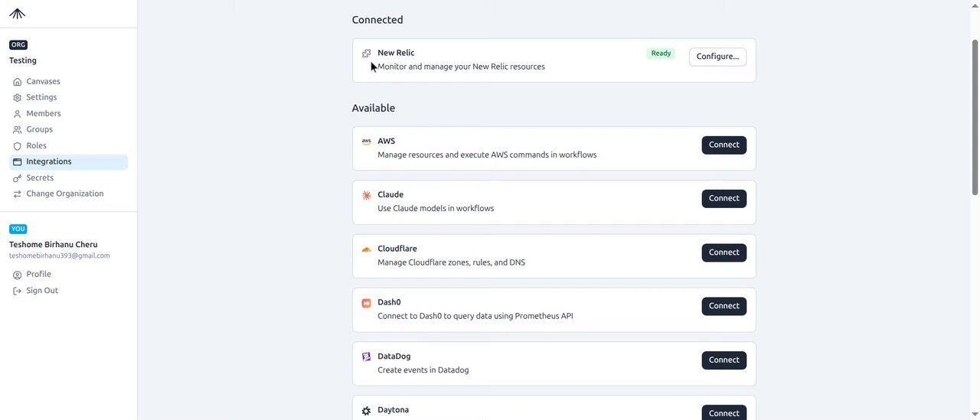Click the app logo in top-left corner
This screenshot has height=420, width=980.
17,14
